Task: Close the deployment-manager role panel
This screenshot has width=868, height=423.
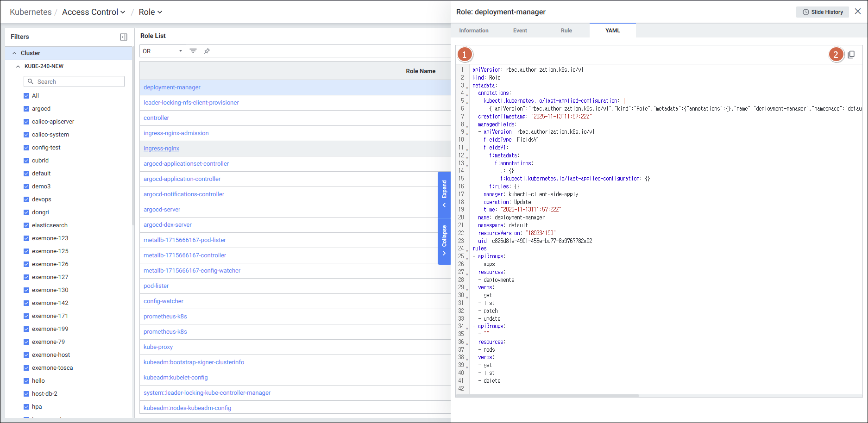Action: point(858,12)
